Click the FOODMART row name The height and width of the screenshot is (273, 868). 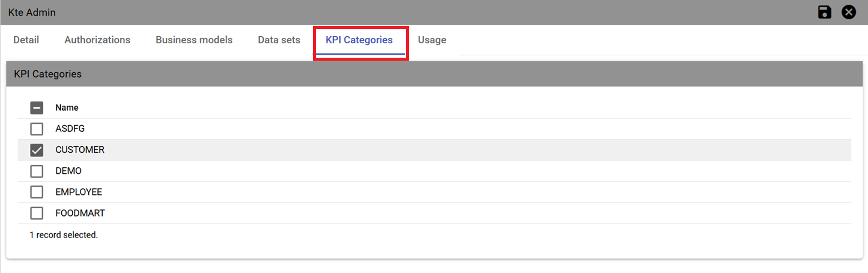pyautogui.click(x=80, y=213)
